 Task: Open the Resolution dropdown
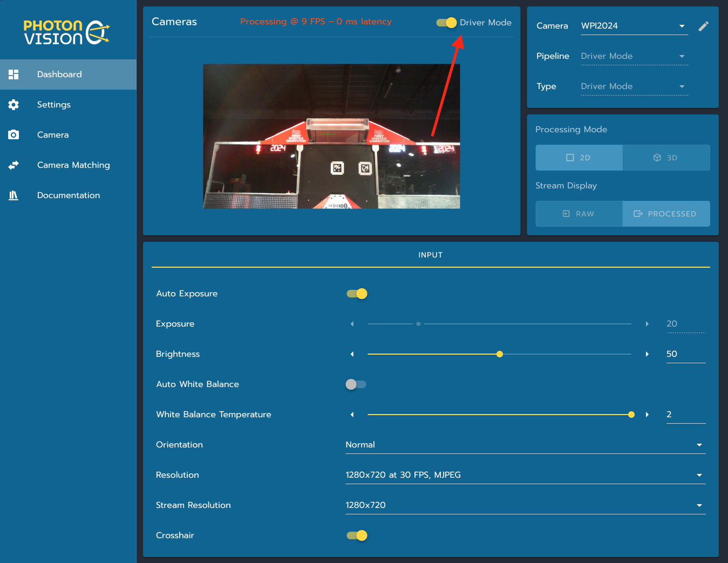click(x=525, y=474)
